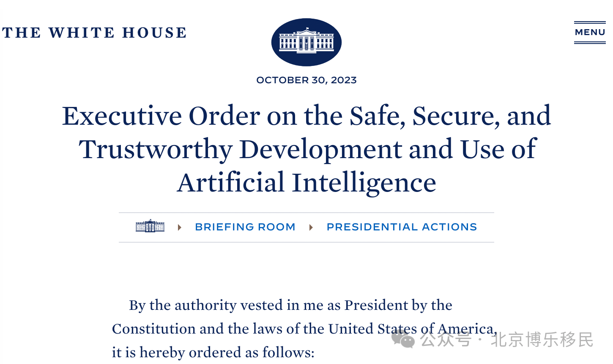Click the first headline line starting Executive Order
Viewport: 613px width, 364px height.
306,115
